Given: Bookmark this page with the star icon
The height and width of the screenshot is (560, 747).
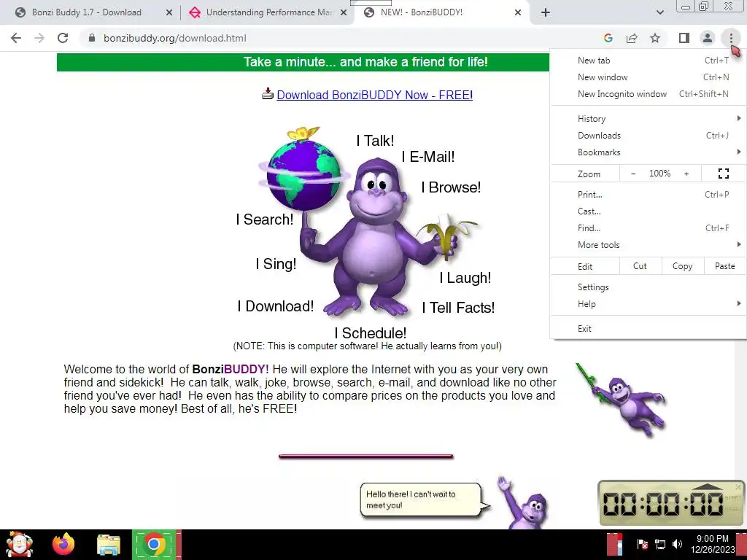Looking at the screenshot, I should pyautogui.click(x=655, y=38).
